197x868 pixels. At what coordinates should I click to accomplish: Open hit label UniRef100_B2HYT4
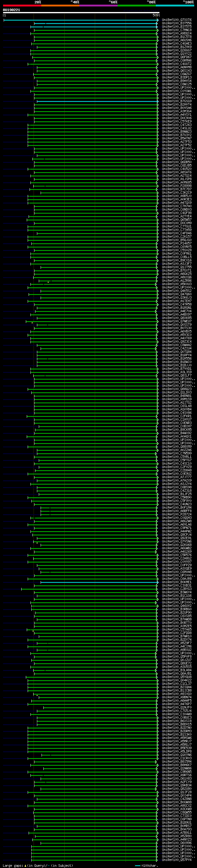click(x=177, y=105)
